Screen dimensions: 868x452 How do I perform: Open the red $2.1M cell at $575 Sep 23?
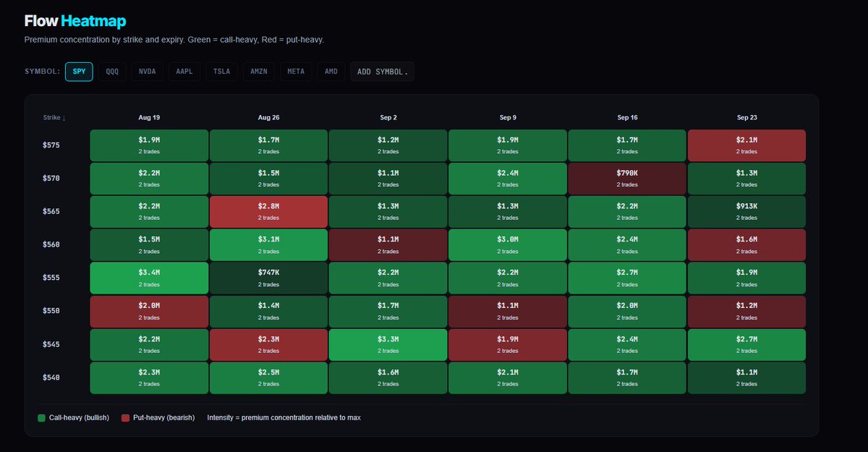tap(747, 145)
